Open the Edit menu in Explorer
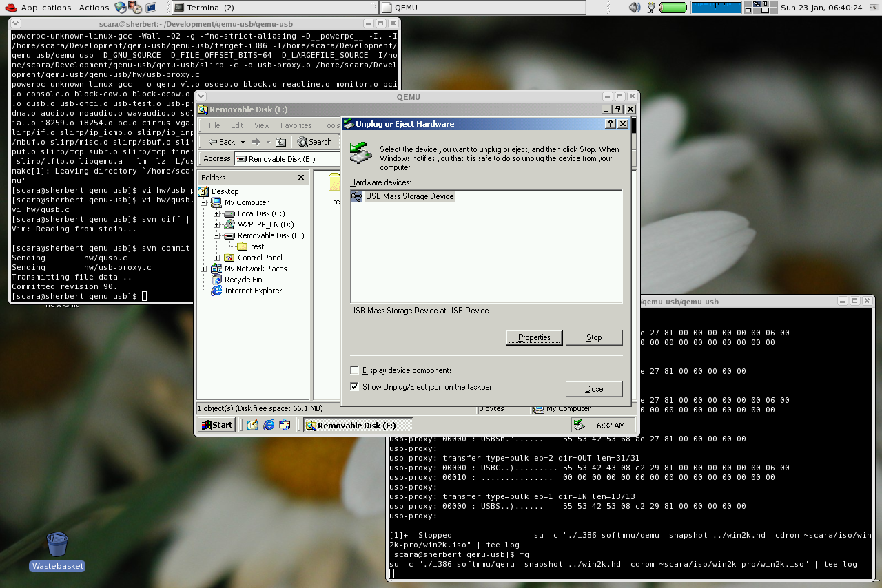The height and width of the screenshot is (588, 882). tap(237, 125)
